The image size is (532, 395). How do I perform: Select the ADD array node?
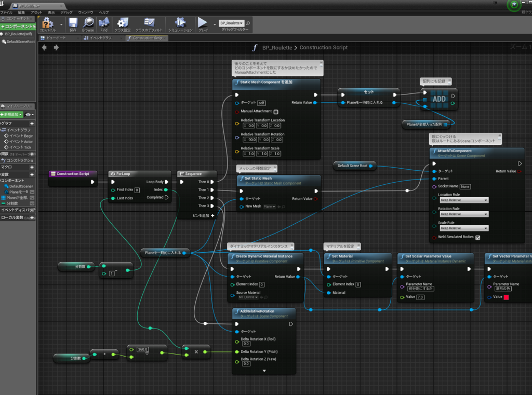(x=439, y=99)
